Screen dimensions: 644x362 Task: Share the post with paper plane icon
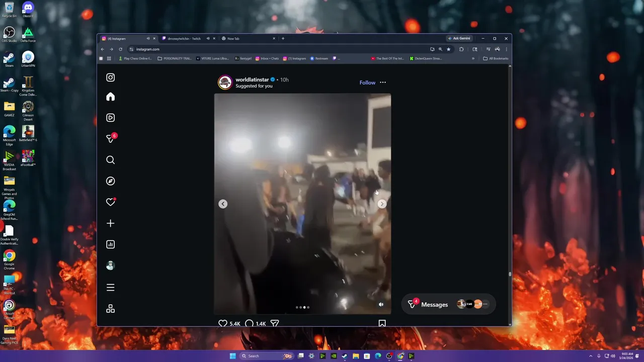pyautogui.click(x=275, y=323)
